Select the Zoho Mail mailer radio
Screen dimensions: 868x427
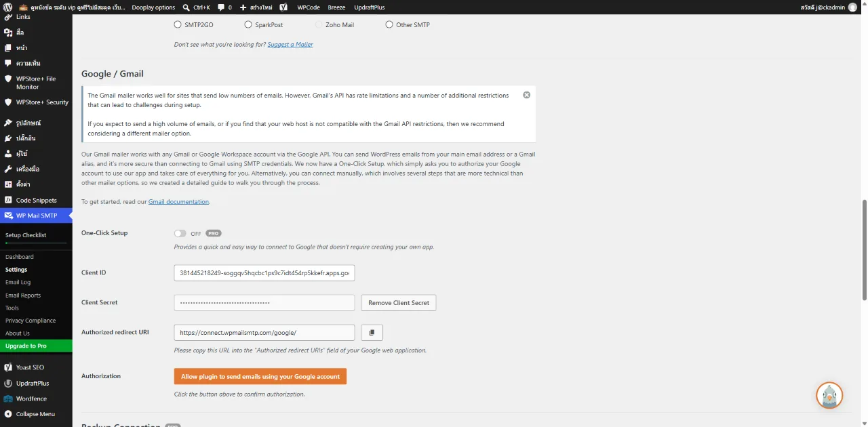[319, 24]
